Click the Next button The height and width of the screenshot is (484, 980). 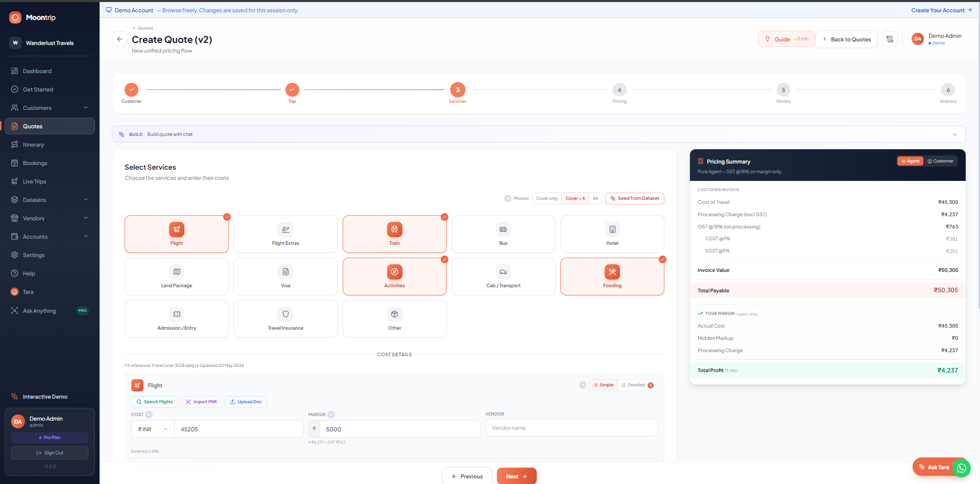pyautogui.click(x=516, y=476)
